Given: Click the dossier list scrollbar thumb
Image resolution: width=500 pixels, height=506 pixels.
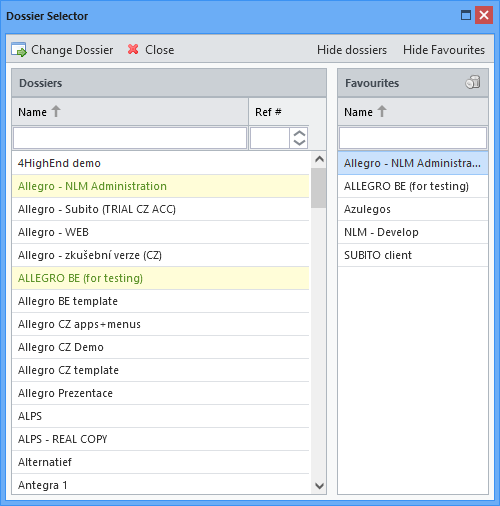Looking at the screenshot, I should (318, 188).
